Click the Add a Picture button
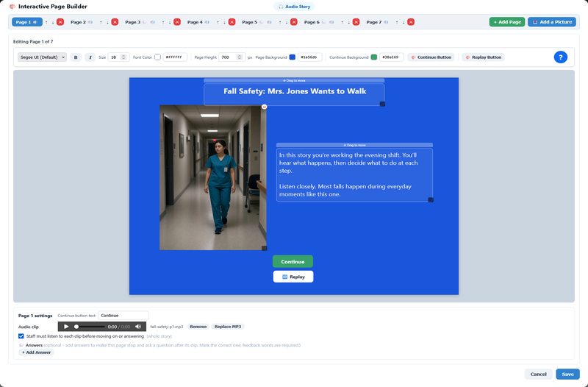This screenshot has width=588, height=387. coord(552,22)
